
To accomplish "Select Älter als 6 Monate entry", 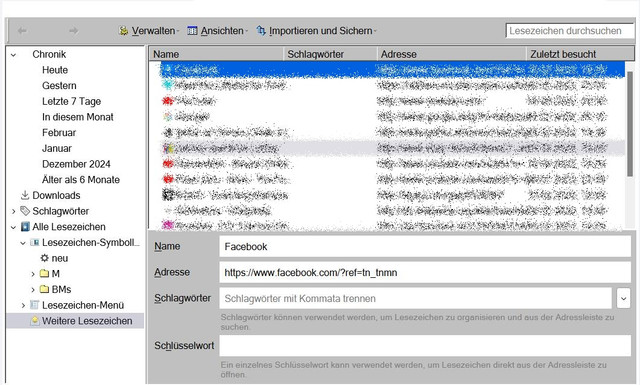I will (81, 180).
